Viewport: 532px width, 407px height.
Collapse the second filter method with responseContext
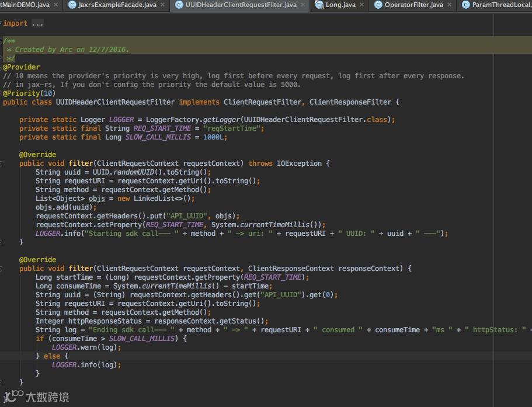[1, 269]
